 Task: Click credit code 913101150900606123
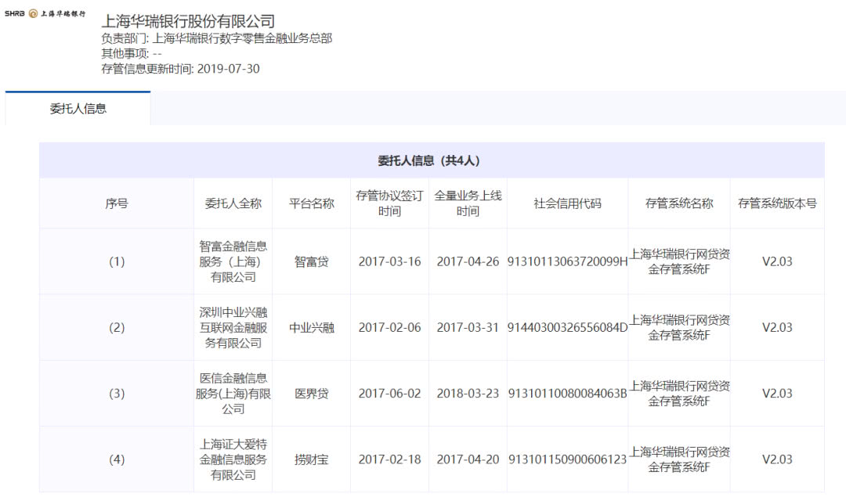568,459
